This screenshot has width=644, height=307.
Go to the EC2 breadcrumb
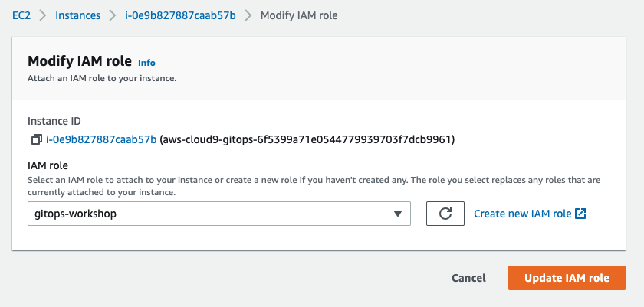(21, 15)
